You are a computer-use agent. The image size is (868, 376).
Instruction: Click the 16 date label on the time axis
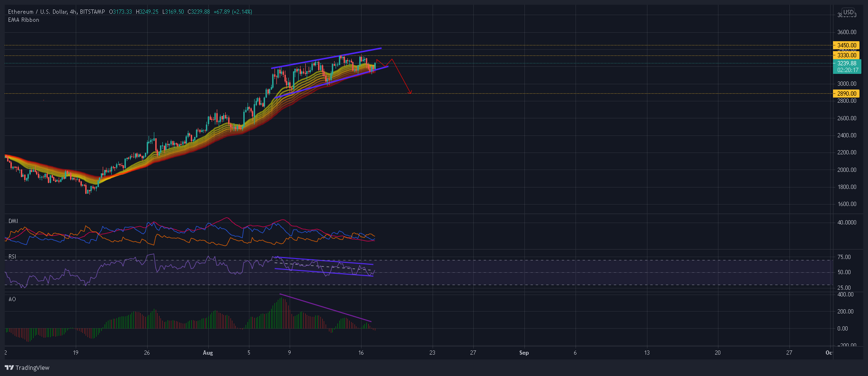[361, 353]
